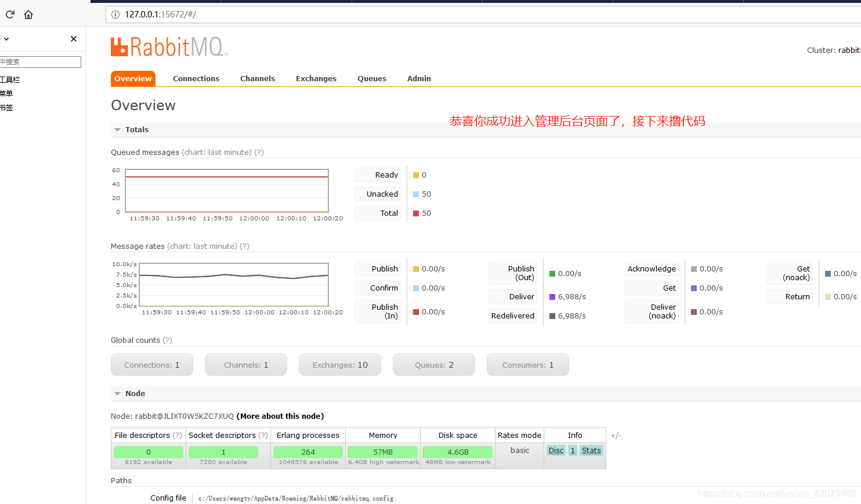
Task: Click the Memory 57MB bar
Action: pos(383,452)
